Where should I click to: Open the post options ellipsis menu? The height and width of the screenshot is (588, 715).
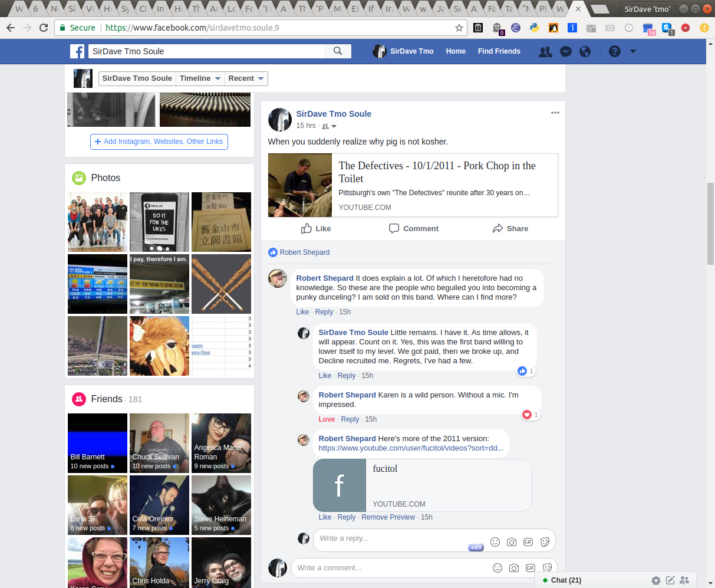click(x=555, y=113)
